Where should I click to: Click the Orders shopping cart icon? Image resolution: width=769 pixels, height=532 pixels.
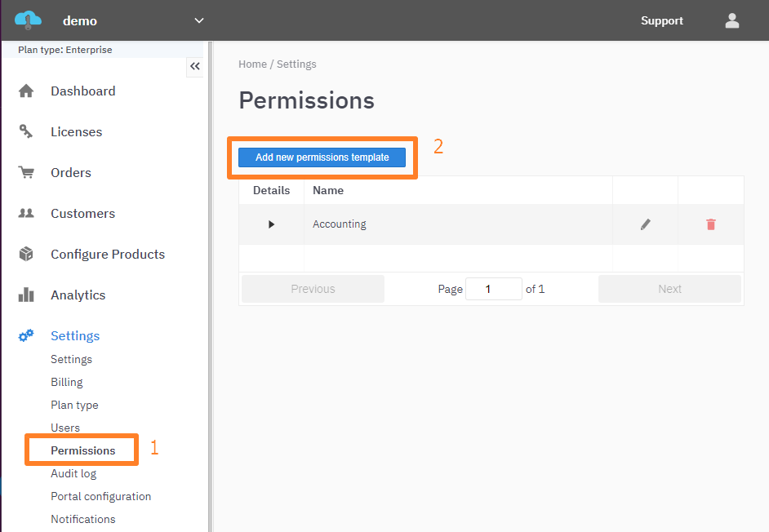coord(26,173)
